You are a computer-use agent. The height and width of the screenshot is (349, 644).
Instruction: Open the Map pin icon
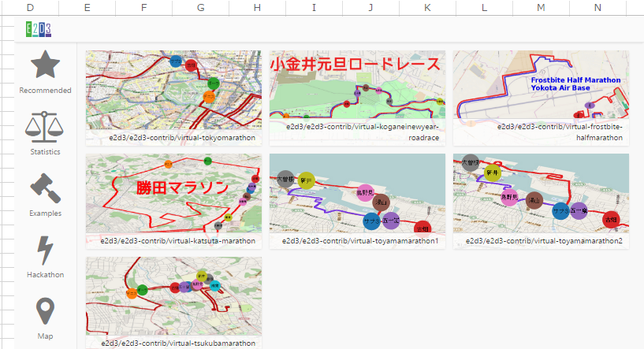tap(45, 312)
